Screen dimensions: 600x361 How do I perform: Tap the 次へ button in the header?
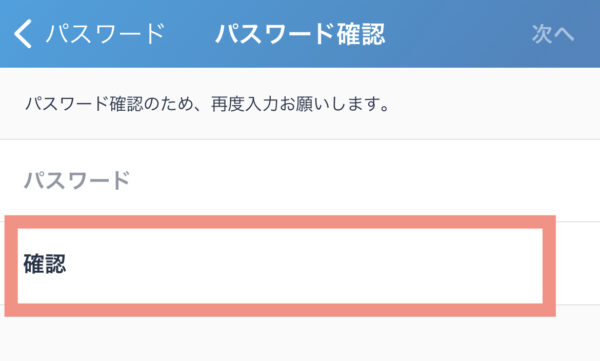click(x=553, y=34)
